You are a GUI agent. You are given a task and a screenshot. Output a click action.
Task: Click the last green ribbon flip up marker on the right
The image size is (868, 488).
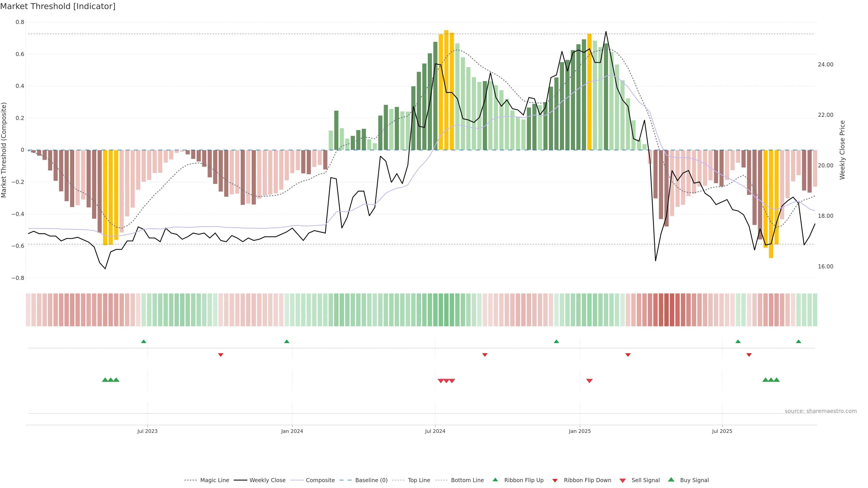(x=798, y=342)
